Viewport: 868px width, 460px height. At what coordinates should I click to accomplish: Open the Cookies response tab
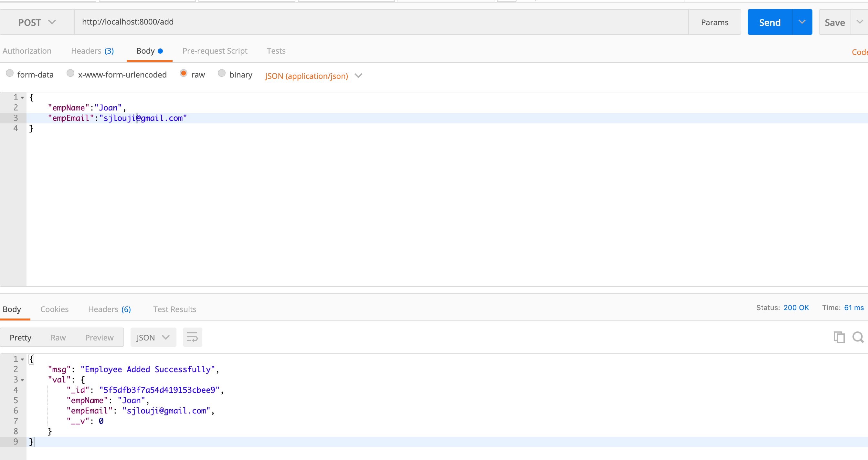click(x=54, y=309)
